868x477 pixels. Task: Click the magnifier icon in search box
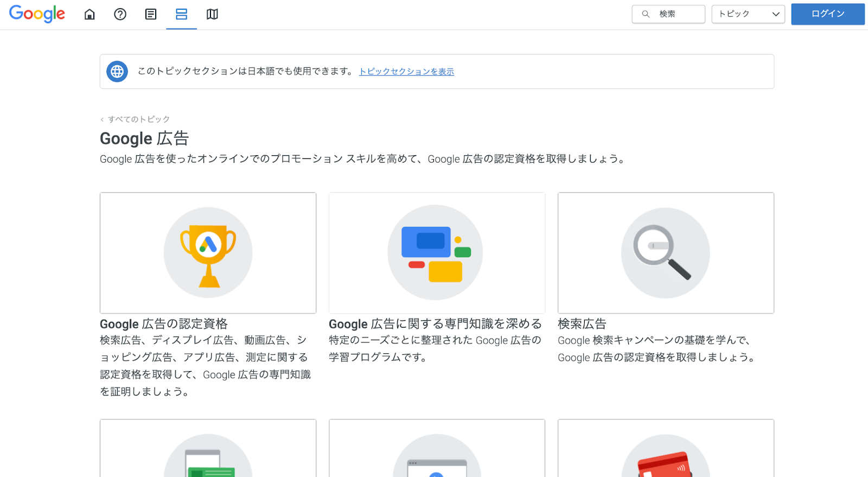(646, 14)
